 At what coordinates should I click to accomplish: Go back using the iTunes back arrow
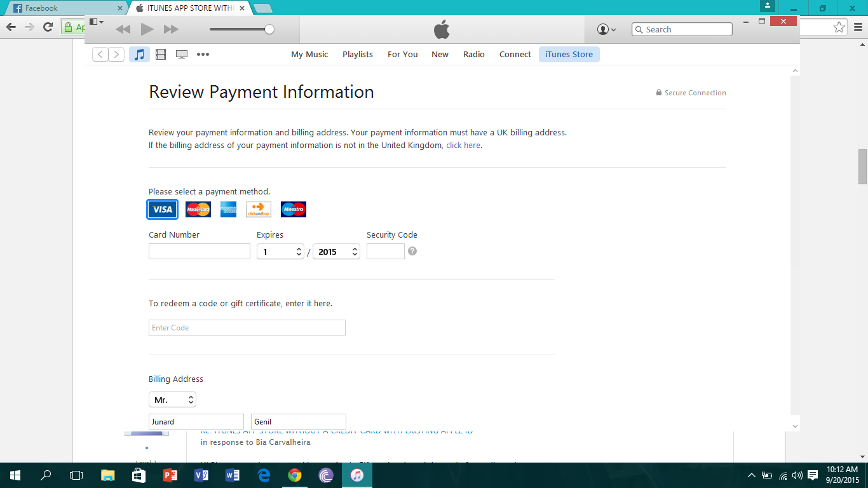point(100,55)
